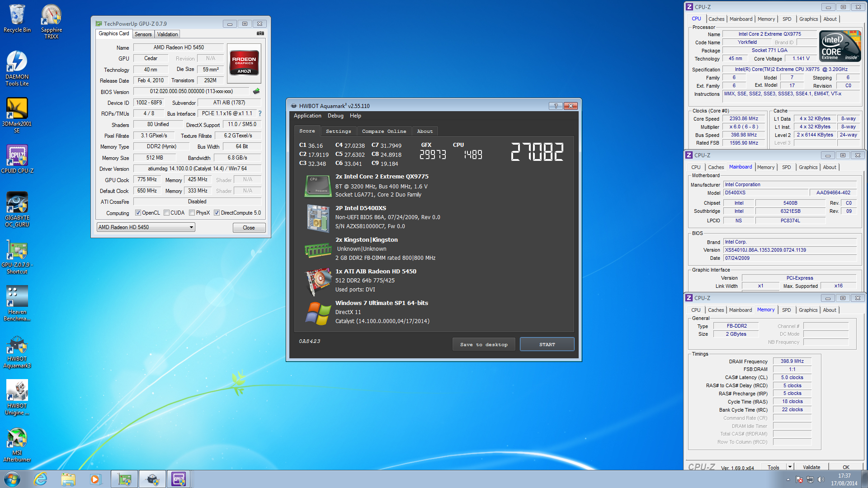This screenshot has height=488, width=868.
Task: Show hidden tray icons arrow
Action: pos(788,479)
